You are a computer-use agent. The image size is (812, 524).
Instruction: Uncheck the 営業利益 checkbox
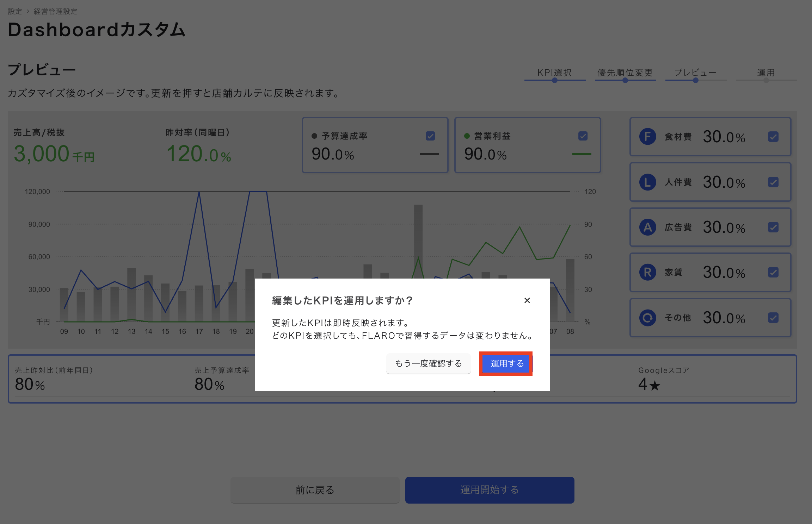click(583, 136)
